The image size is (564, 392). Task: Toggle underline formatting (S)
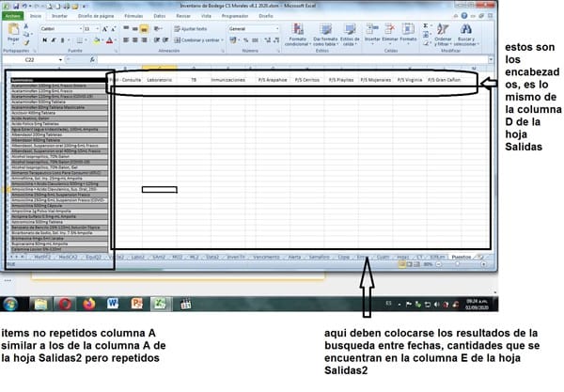pyautogui.click(x=62, y=40)
